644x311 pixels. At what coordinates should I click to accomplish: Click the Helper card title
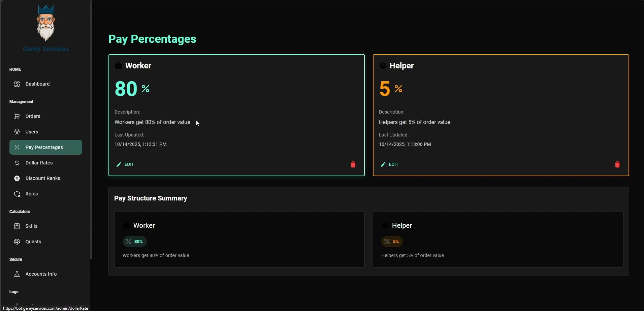pos(401,66)
